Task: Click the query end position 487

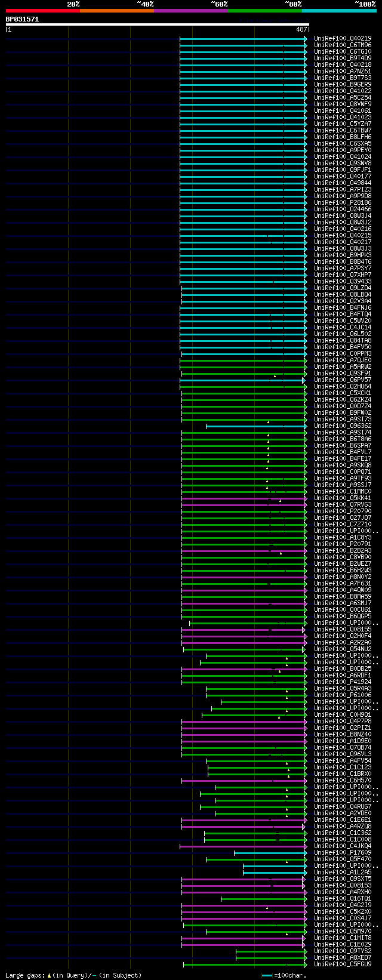Action: coord(301,29)
